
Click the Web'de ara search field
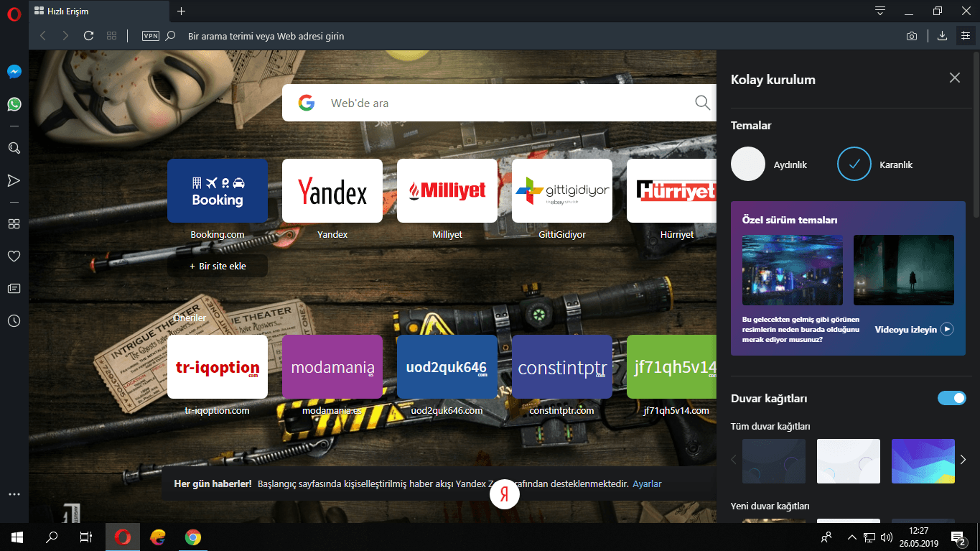499,103
